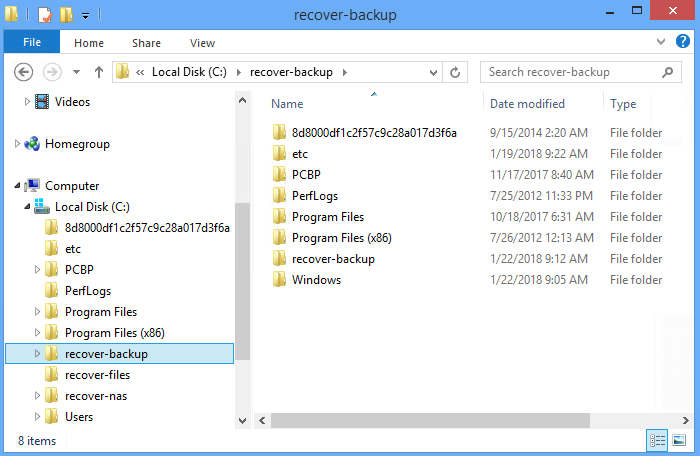This screenshot has height=456, width=700.
Task: Switch to Details view layout icon
Action: point(657,441)
